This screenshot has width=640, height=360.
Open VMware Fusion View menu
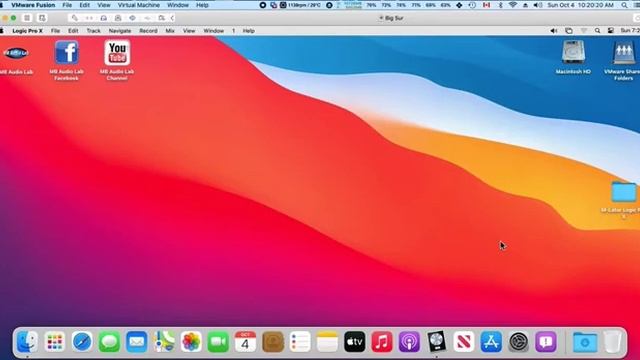(x=104, y=5)
